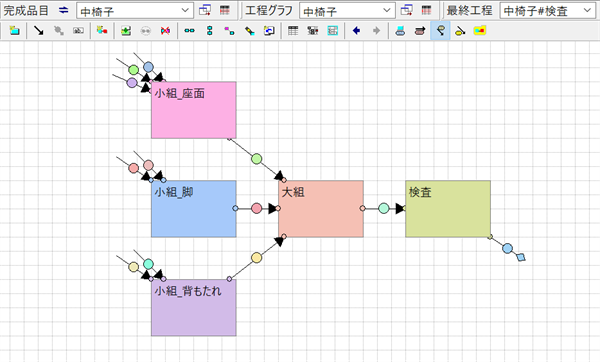The image size is (600, 362).
Task: Click the swap arrows beside 完成品目
Action: [x=64, y=10]
